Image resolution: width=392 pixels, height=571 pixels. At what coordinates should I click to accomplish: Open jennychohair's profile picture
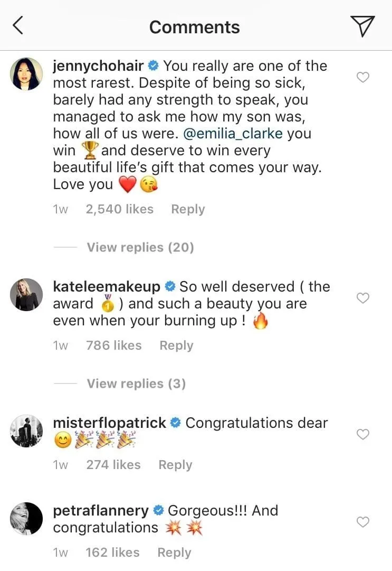tap(26, 74)
